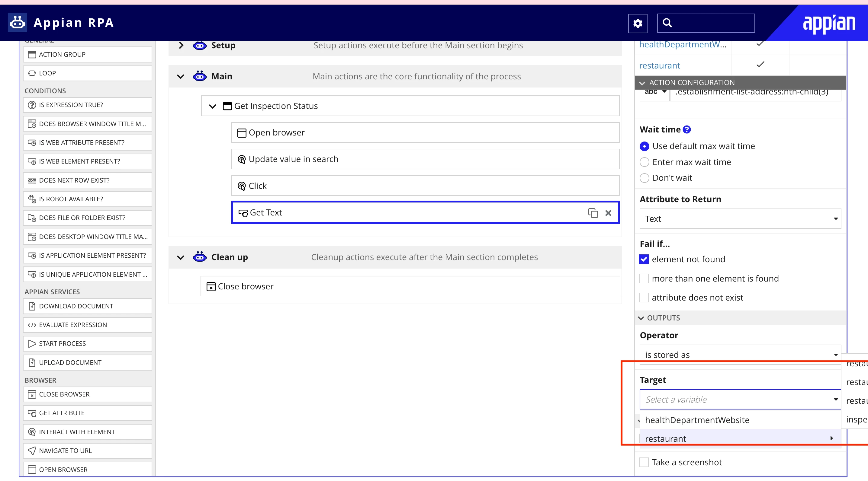Open the Target variable dropdown
This screenshot has height=481, width=868.
pos(740,400)
